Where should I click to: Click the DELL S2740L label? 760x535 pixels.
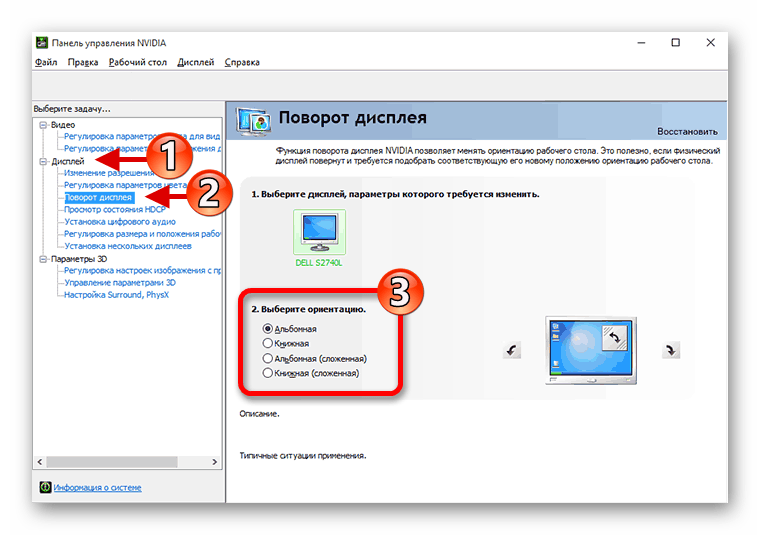tap(319, 263)
